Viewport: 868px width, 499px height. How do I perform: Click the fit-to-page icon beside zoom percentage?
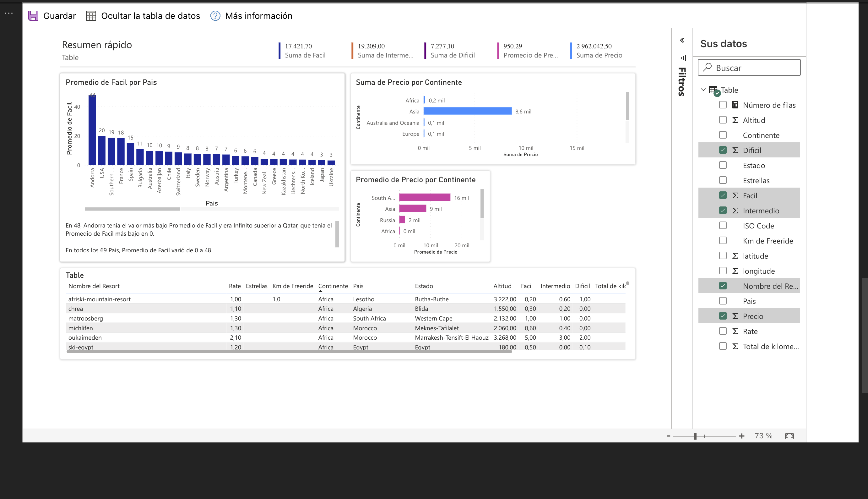click(x=789, y=436)
